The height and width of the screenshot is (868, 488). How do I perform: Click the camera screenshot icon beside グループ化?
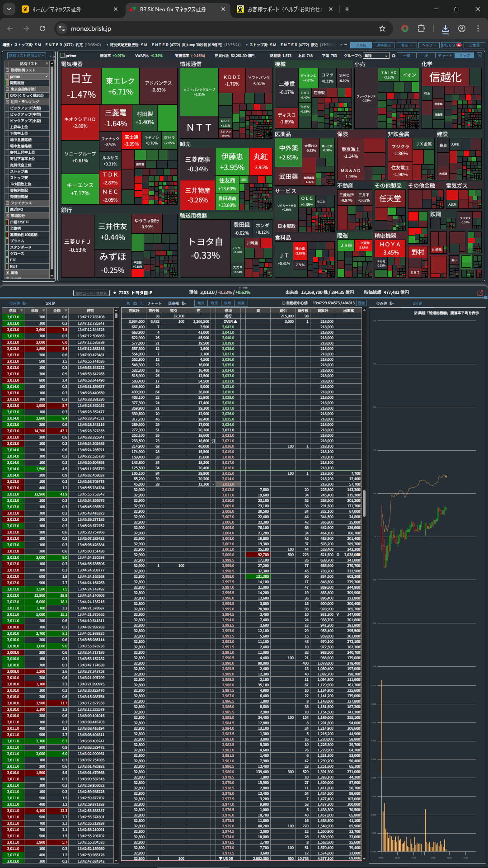click(394, 56)
